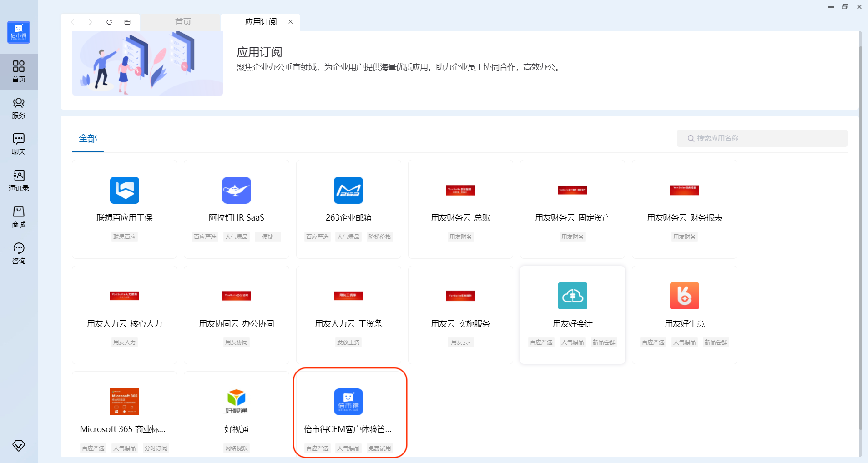The image size is (868, 463).
Task: Click the 用友好会计 cloud icon
Action: (572, 296)
